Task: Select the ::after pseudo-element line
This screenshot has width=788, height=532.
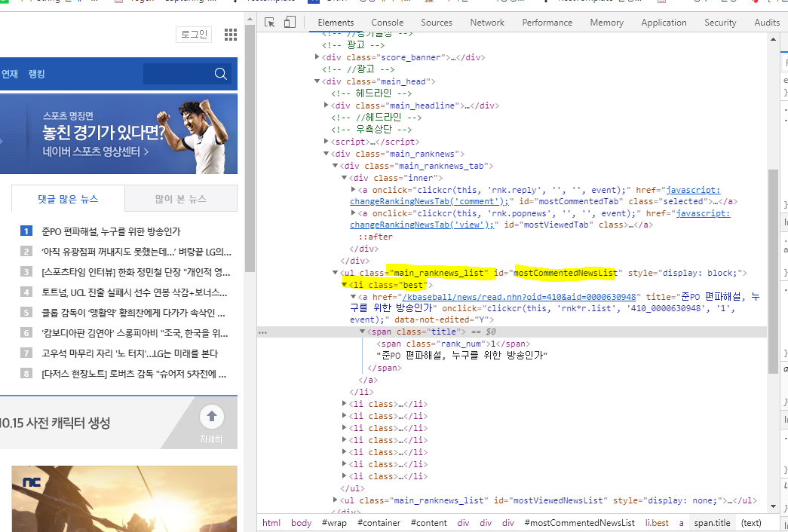Action: pos(375,237)
